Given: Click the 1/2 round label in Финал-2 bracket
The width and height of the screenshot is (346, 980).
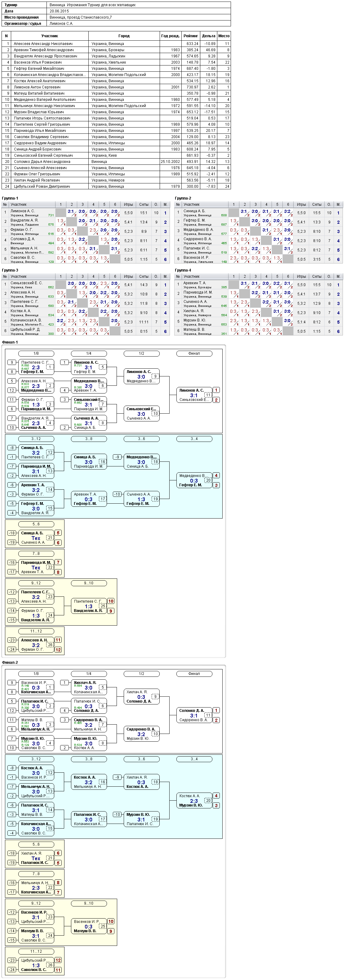Looking at the screenshot, I should pos(141,674).
